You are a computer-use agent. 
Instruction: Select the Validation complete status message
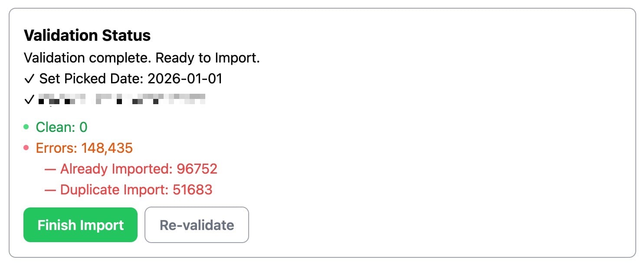pyautogui.click(x=142, y=57)
